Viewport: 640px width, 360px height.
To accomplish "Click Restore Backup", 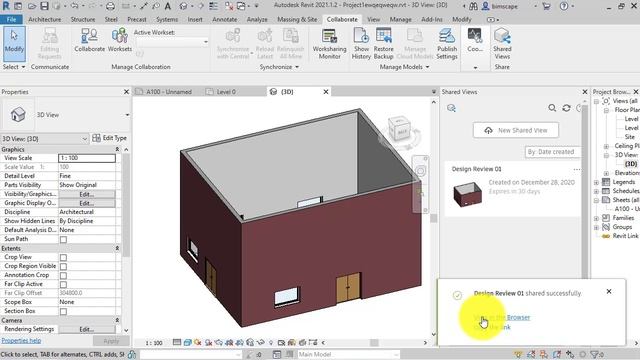I will [x=383, y=44].
